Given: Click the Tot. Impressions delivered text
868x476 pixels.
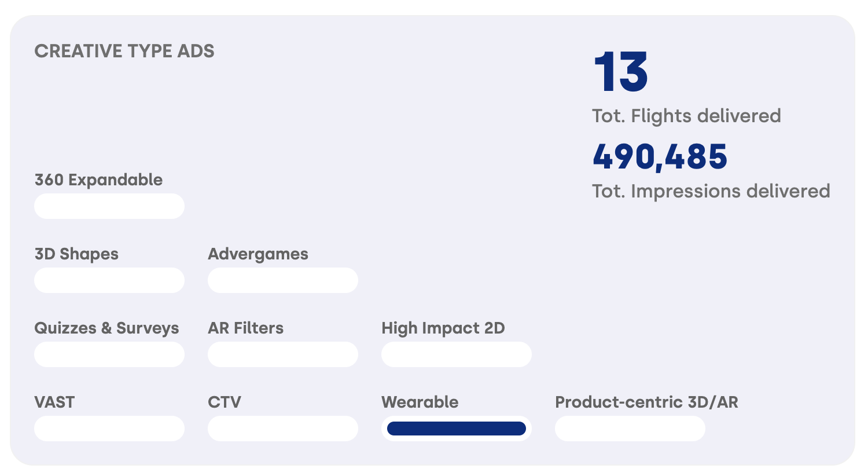Looking at the screenshot, I should point(711,191).
